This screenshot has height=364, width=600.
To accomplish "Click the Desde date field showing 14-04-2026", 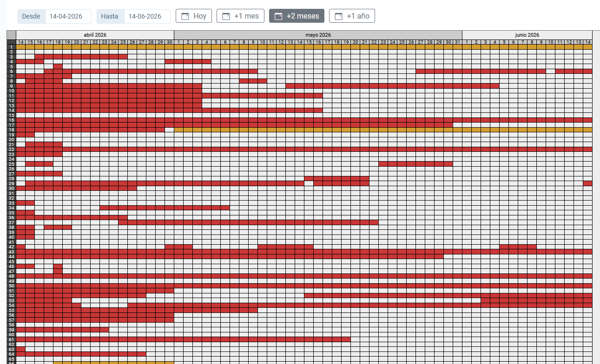I will [68, 16].
